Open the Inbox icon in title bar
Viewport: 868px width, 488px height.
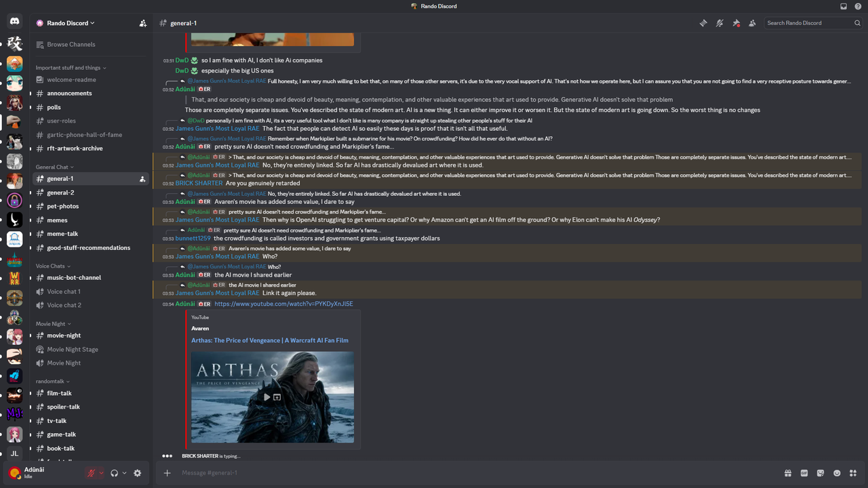844,6
